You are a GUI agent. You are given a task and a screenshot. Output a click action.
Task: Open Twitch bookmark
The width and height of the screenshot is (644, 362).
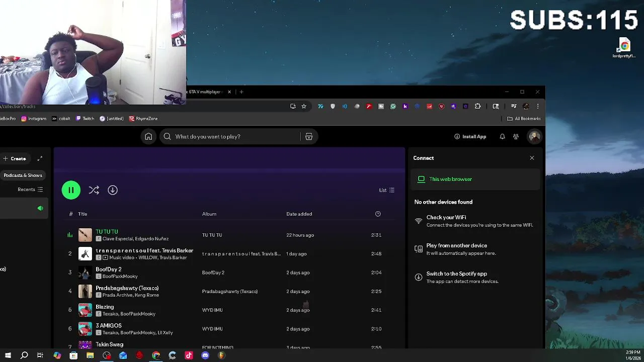tap(85, 119)
